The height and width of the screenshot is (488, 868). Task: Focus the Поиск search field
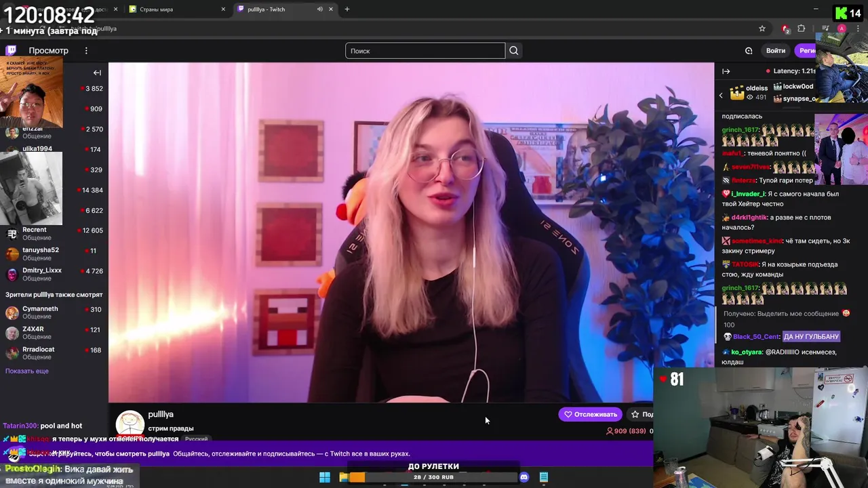coord(425,51)
